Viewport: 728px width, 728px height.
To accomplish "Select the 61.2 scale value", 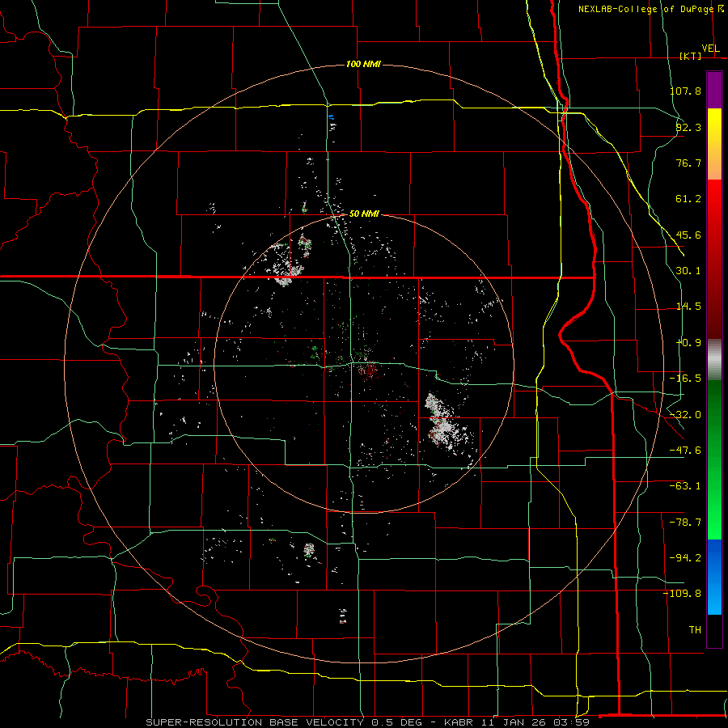I will pyautogui.click(x=688, y=199).
